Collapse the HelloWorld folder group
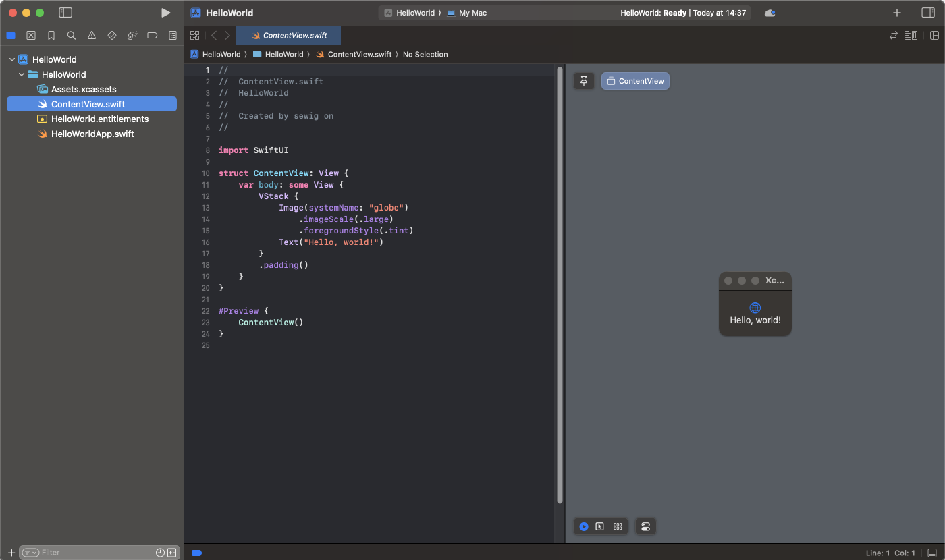945x560 pixels. tap(22, 74)
